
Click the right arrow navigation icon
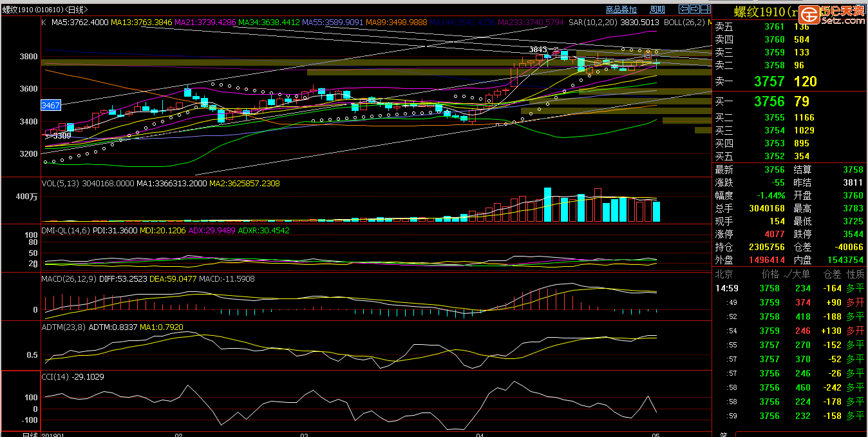click(x=694, y=9)
